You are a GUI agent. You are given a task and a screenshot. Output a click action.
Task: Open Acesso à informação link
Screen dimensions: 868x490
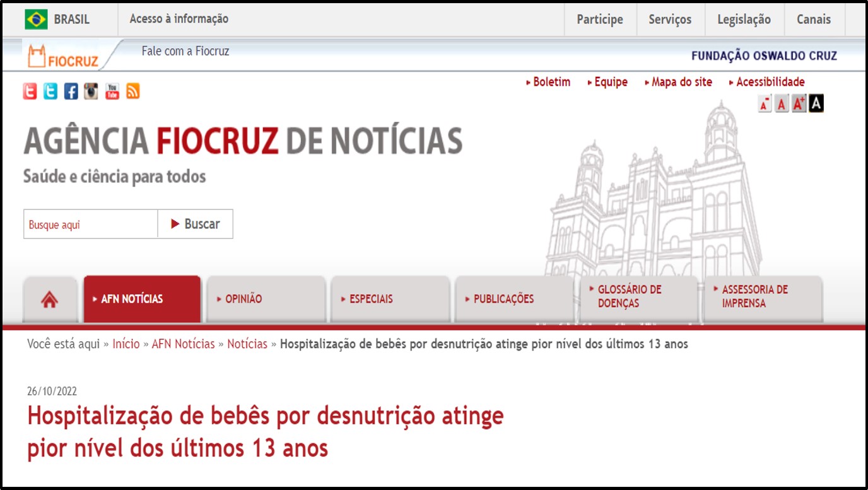179,19
